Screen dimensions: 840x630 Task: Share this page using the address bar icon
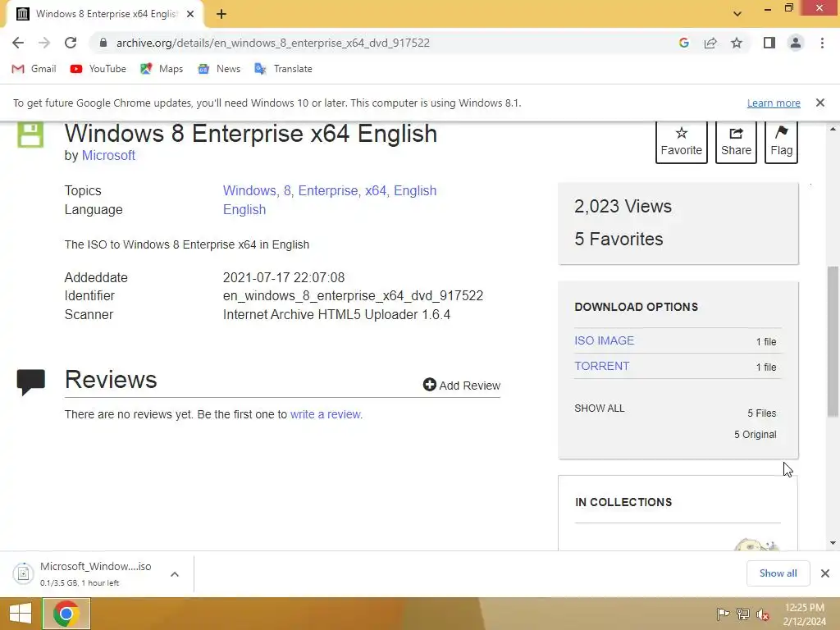click(x=710, y=43)
